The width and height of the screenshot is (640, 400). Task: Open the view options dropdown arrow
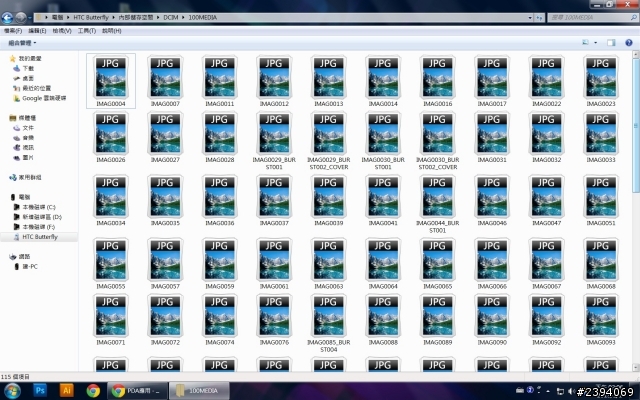[x=596, y=42]
